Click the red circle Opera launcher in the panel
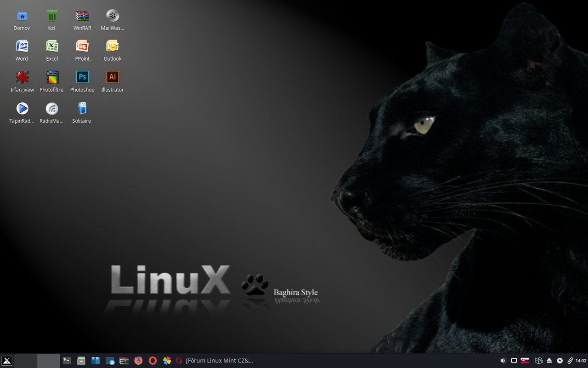Image resolution: width=588 pixels, height=368 pixels. 153,361
